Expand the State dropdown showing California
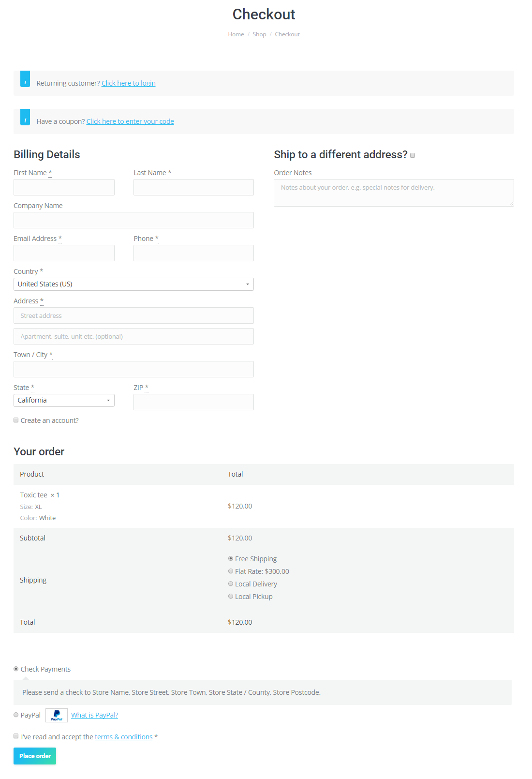Screen dimensions: 532x779 click(x=64, y=400)
